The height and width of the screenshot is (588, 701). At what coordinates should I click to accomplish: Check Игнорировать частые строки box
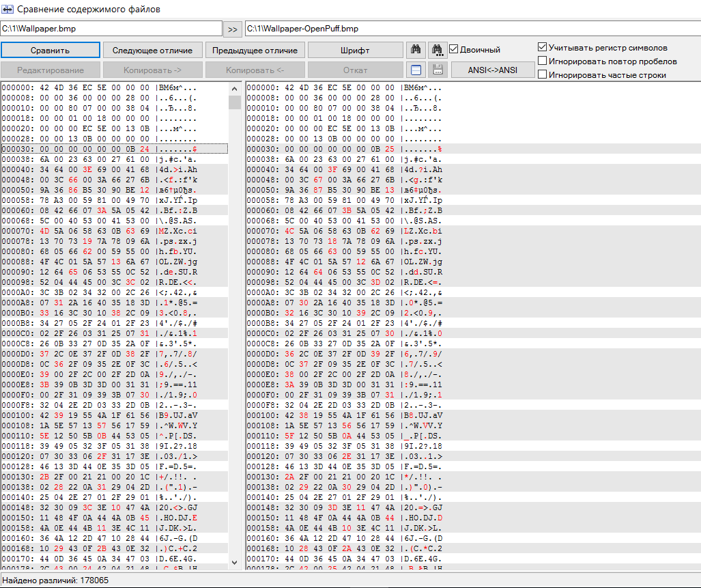(543, 75)
